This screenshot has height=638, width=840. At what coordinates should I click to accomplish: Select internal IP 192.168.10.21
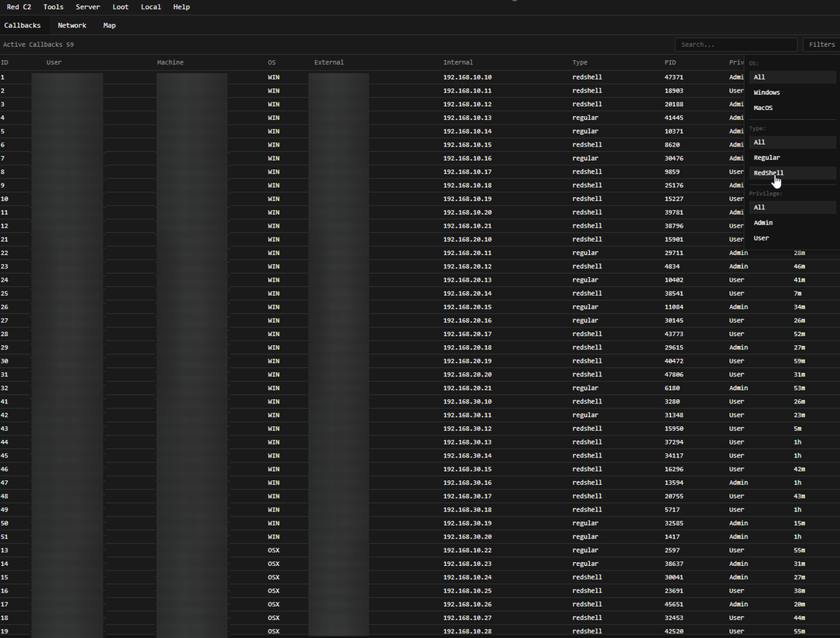coord(467,226)
